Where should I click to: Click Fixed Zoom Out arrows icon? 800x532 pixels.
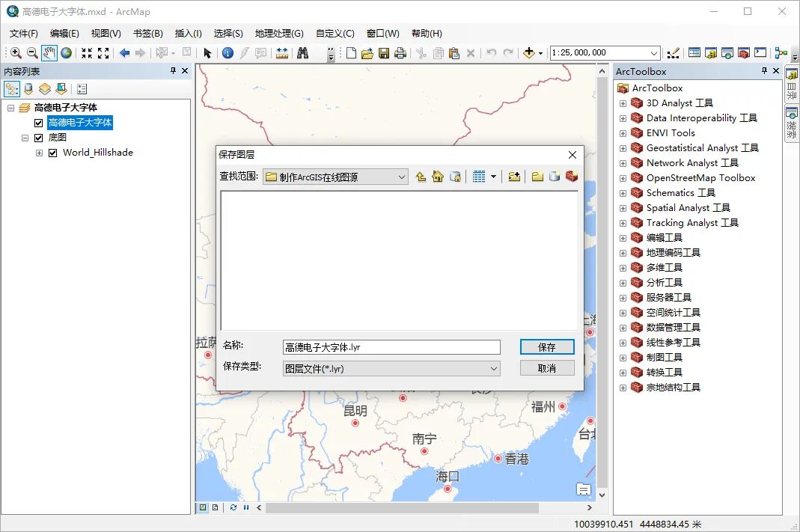103,52
